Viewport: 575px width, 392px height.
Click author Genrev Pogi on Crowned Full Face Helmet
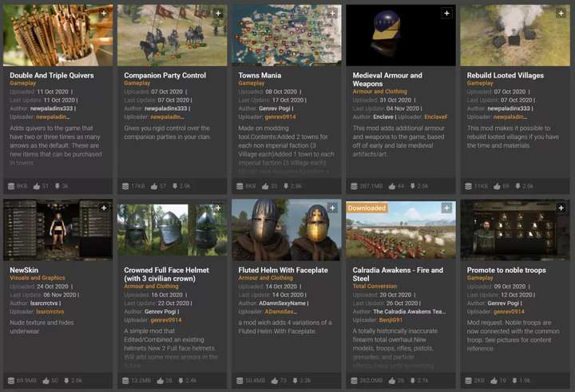tap(161, 311)
